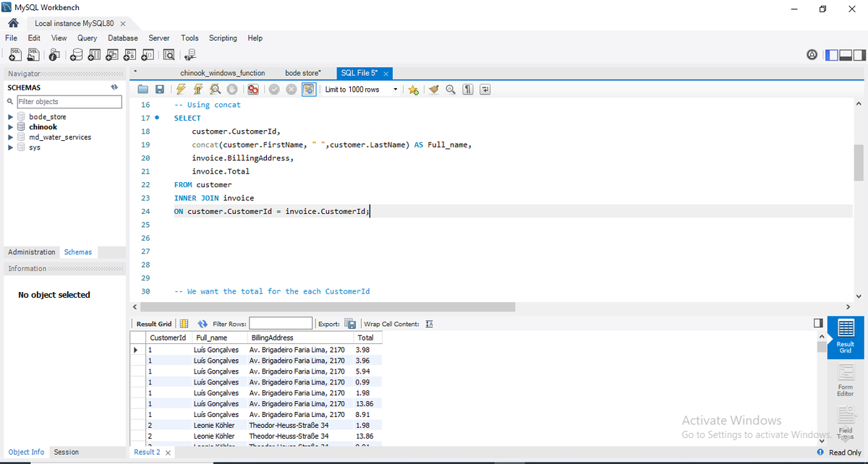Click find magnifier icon in editor toolbar
Screen dimensions: 868x464
[451, 90]
